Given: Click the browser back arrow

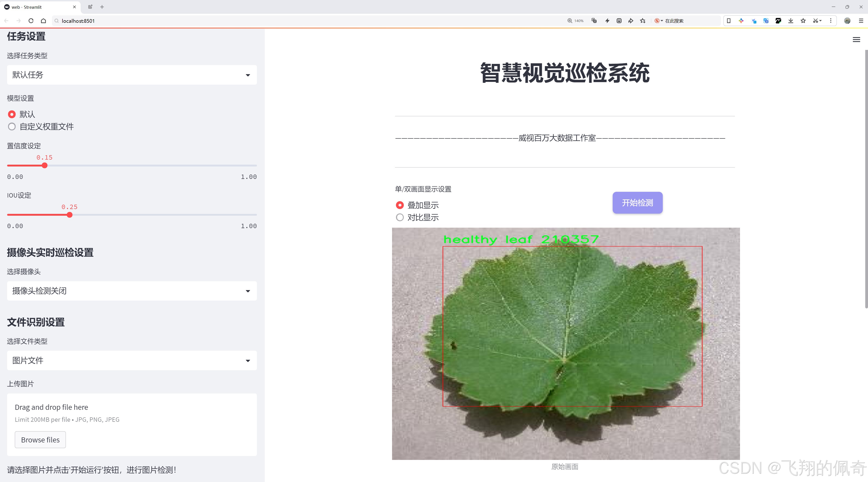Looking at the screenshot, I should tap(6, 21).
